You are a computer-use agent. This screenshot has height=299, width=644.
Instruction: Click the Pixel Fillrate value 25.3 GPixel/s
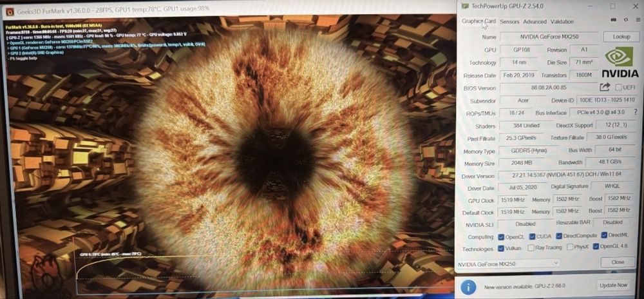[520, 139]
